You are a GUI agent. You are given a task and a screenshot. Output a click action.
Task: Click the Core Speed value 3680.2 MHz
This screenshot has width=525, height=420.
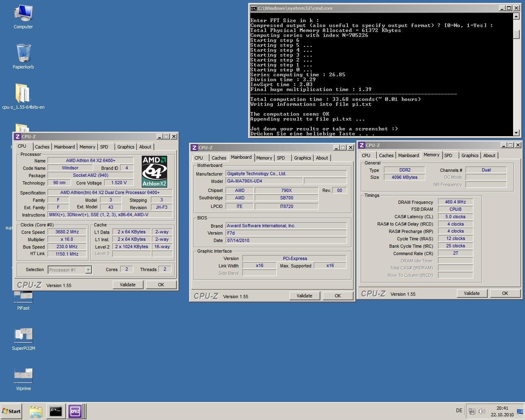tap(67, 232)
